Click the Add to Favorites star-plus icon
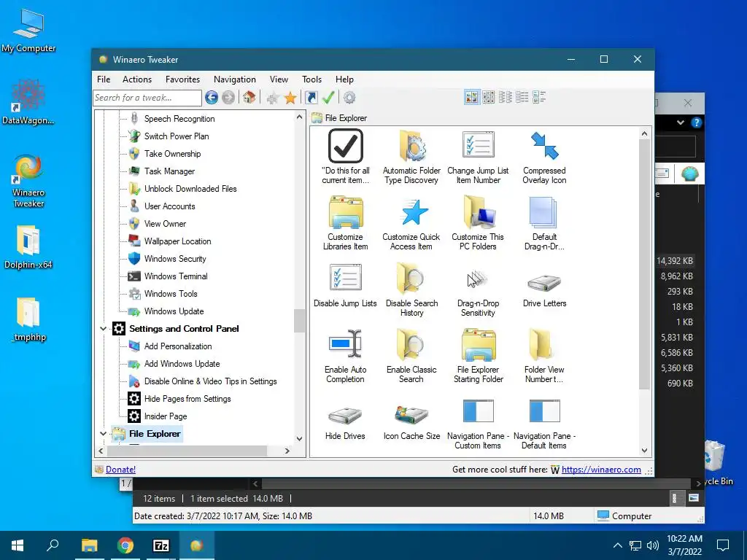 273,98
